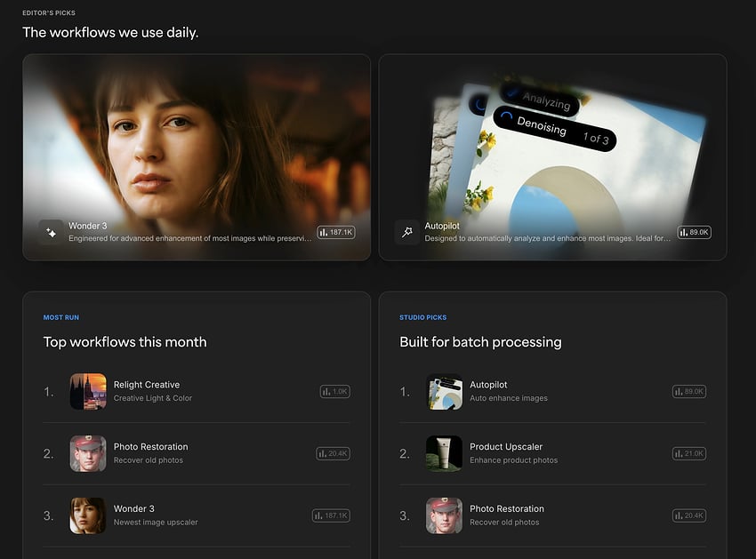Screen dimensions: 756x559
Task: Select Photo Restoration in Top workflows
Action: [197, 453]
